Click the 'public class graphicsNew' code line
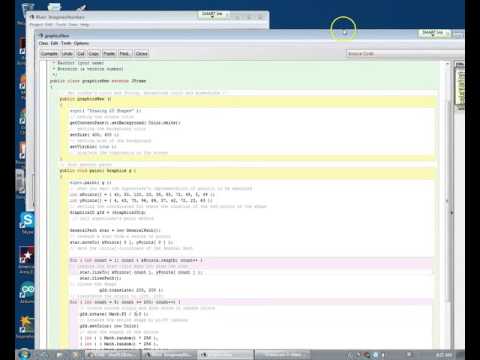Image resolution: width=480 pixels, height=360 pixels. (98, 81)
